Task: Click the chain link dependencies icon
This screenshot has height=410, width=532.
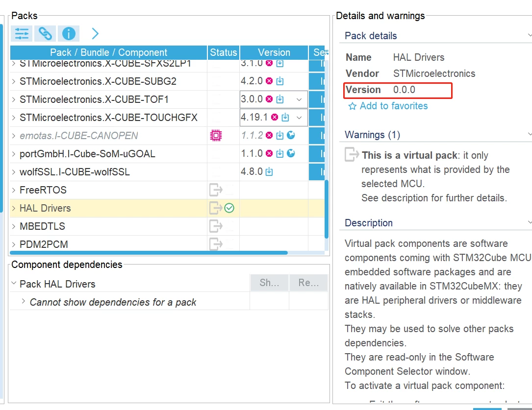Action: [45, 33]
